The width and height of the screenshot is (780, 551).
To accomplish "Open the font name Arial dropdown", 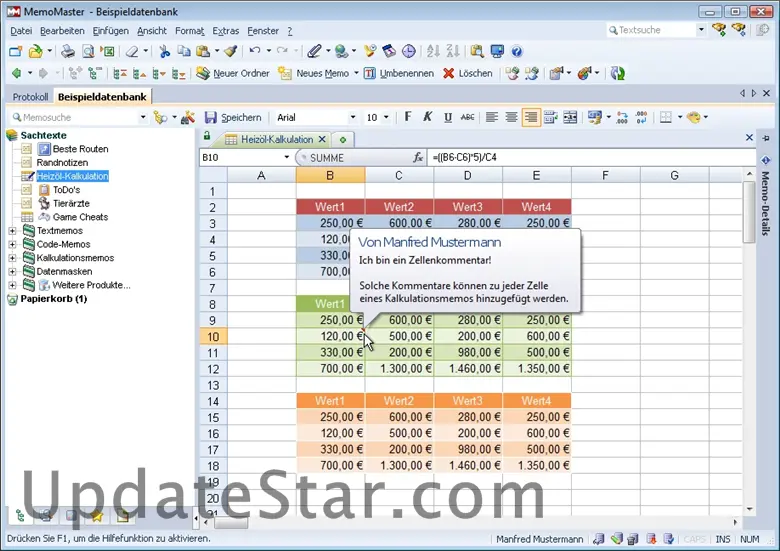I will click(353, 117).
